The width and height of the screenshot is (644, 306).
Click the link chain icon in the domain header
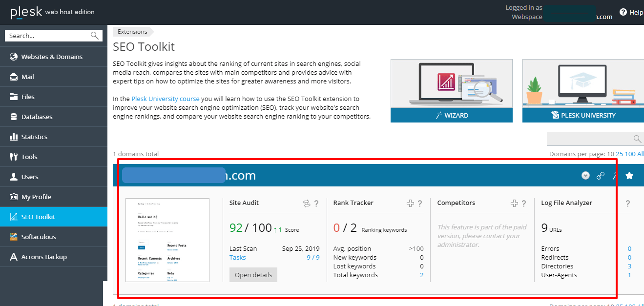601,176
